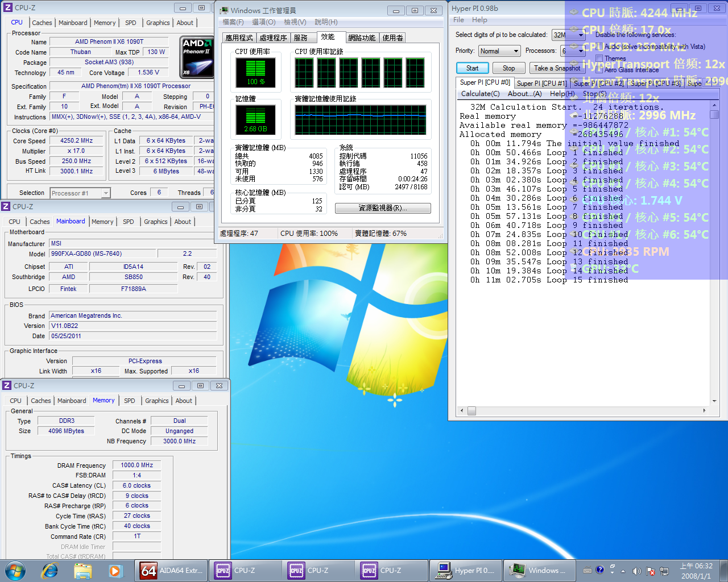This screenshot has width=728, height=582.
Task: Click the Core Speed 4250.2 MHz value
Action: click(x=77, y=140)
